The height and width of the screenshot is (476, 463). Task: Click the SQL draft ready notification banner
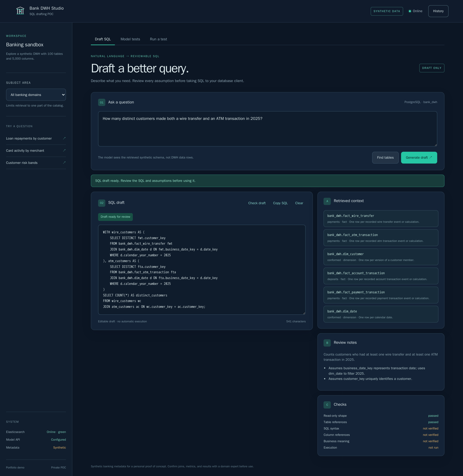[x=268, y=181]
